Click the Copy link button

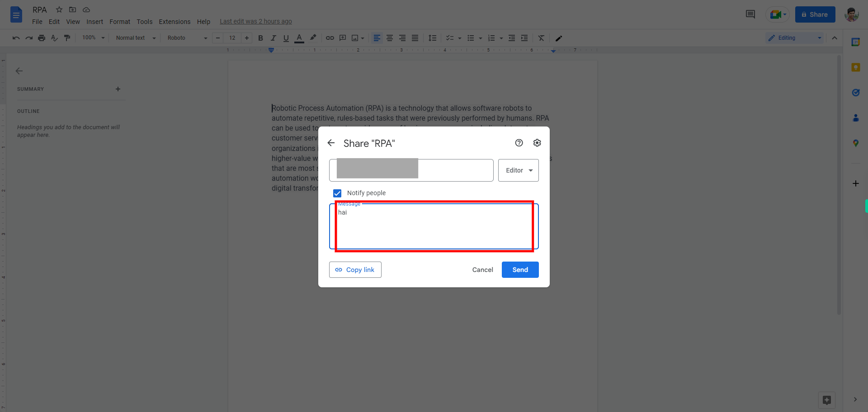355,270
